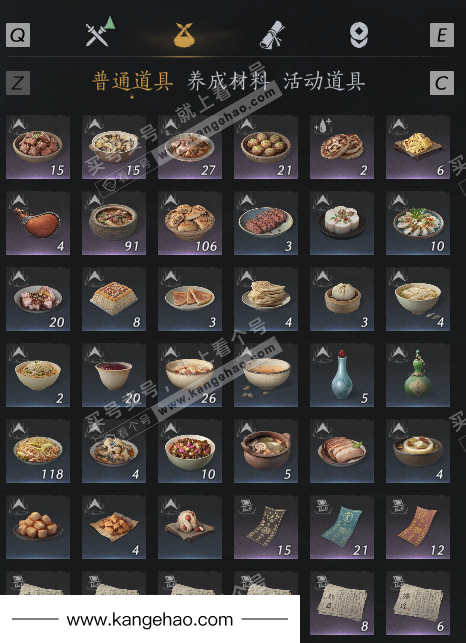Select the green gourd bottle item

click(x=418, y=375)
